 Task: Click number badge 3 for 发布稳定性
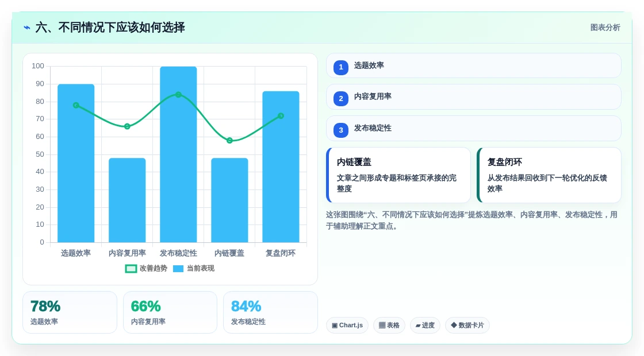341,130
